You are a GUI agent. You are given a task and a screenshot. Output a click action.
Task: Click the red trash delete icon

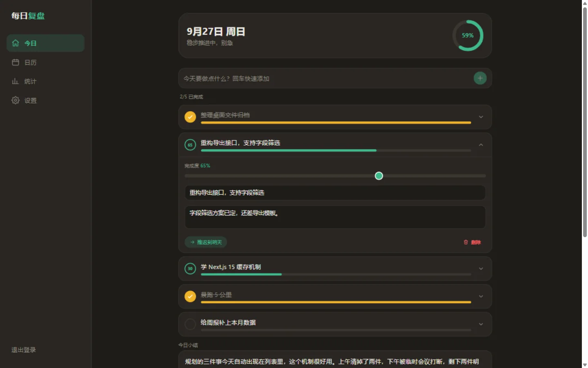click(466, 242)
